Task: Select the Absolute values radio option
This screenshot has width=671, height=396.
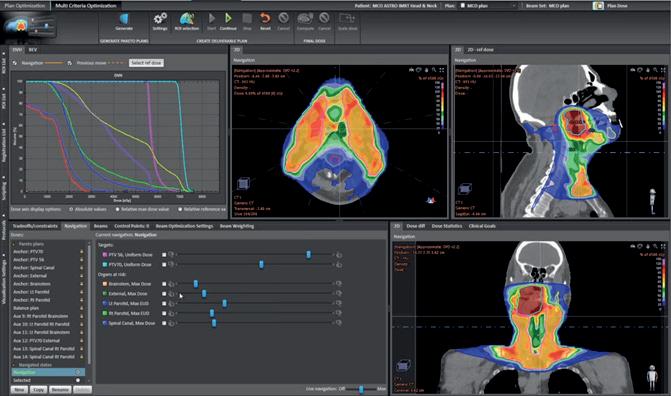Action: (71, 209)
